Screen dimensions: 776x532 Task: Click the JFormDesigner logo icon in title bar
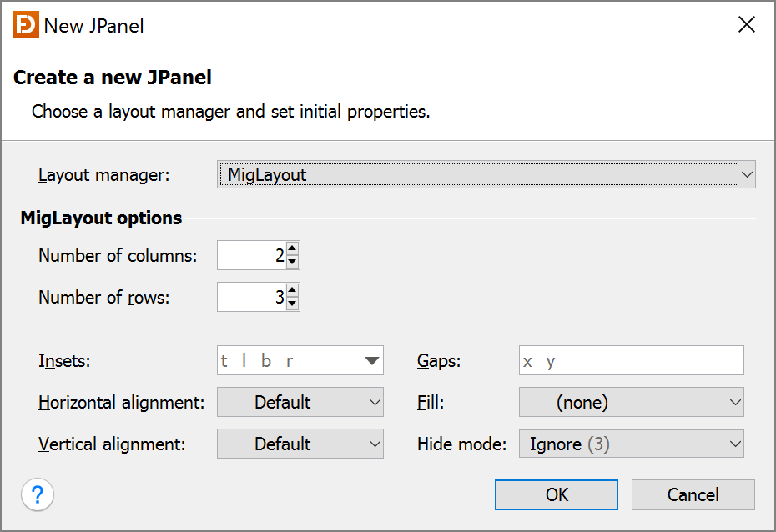pyautogui.click(x=26, y=25)
